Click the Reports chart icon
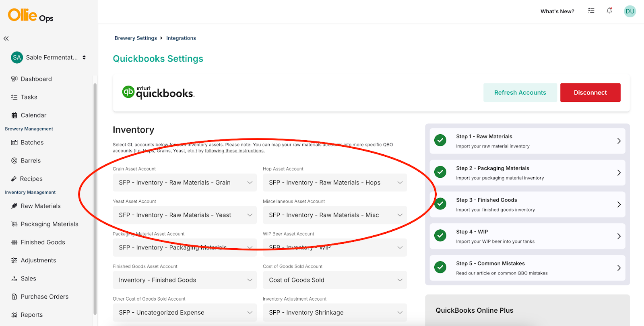The height and width of the screenshot is (326, 644). 14,315
